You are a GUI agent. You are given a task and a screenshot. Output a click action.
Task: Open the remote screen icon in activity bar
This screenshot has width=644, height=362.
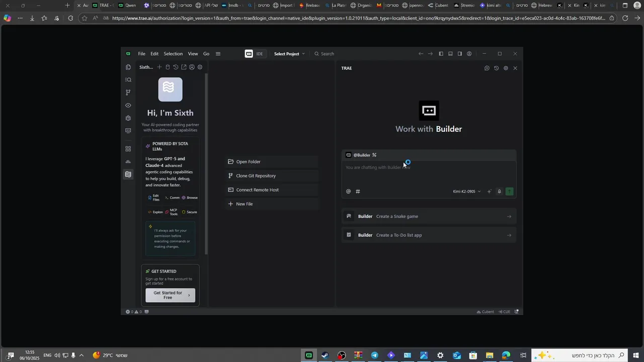point(128,131)
